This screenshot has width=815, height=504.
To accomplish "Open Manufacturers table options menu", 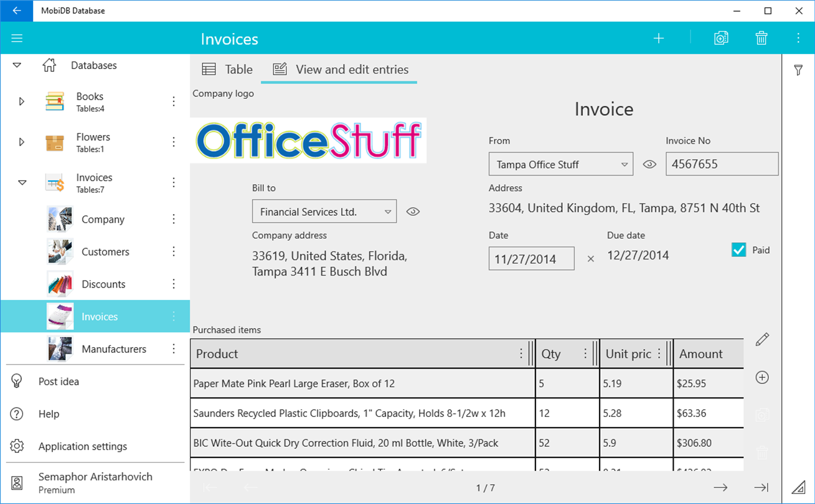I will (174, 348).
